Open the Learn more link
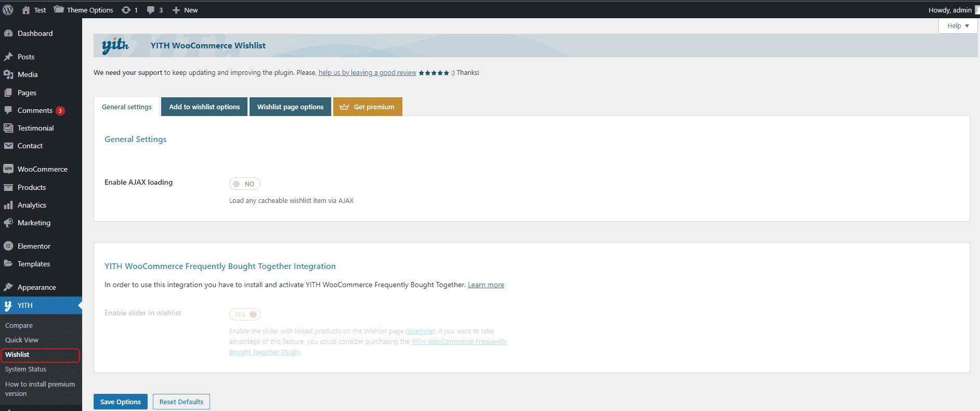Viewport: 980px width, 411px height. click(486, 285)
